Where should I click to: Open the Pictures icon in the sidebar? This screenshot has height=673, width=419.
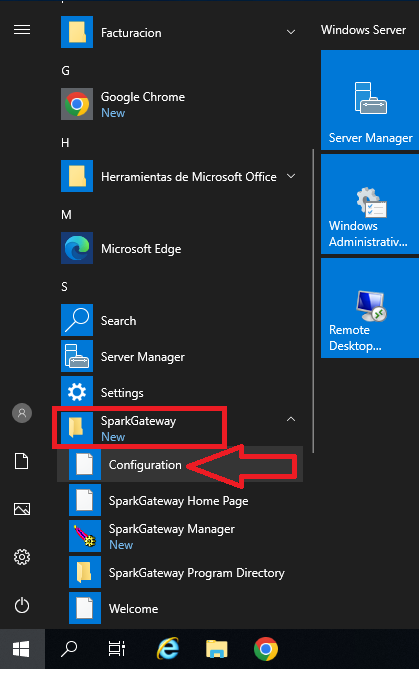click(22, 509)
